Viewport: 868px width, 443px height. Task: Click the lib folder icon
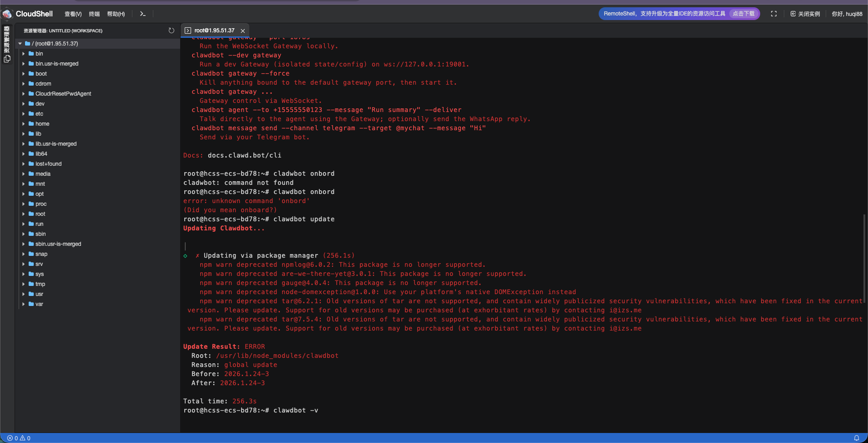31,134
